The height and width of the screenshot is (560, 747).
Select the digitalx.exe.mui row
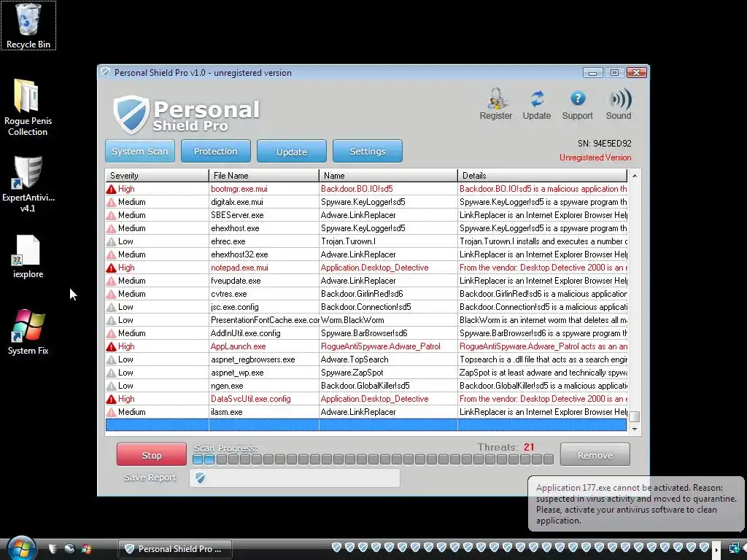[366, 202]
